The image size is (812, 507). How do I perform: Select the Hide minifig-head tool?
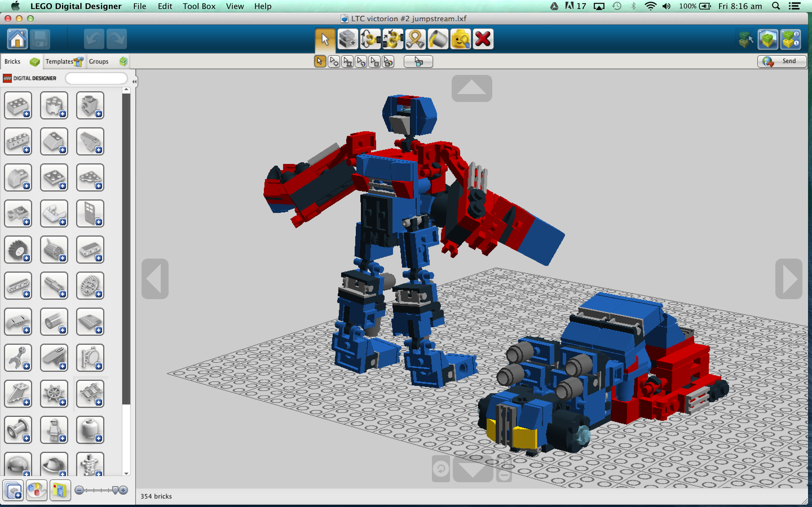click(x=460, y=39)
